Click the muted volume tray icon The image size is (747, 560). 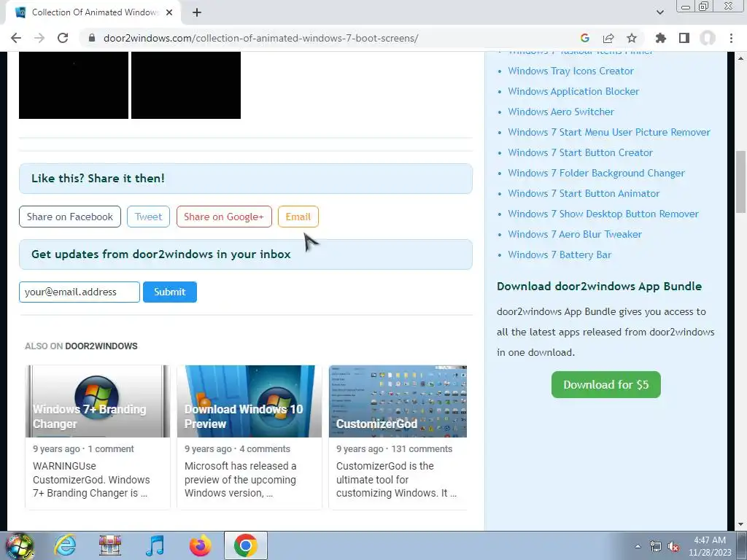[x=673, y=547]
